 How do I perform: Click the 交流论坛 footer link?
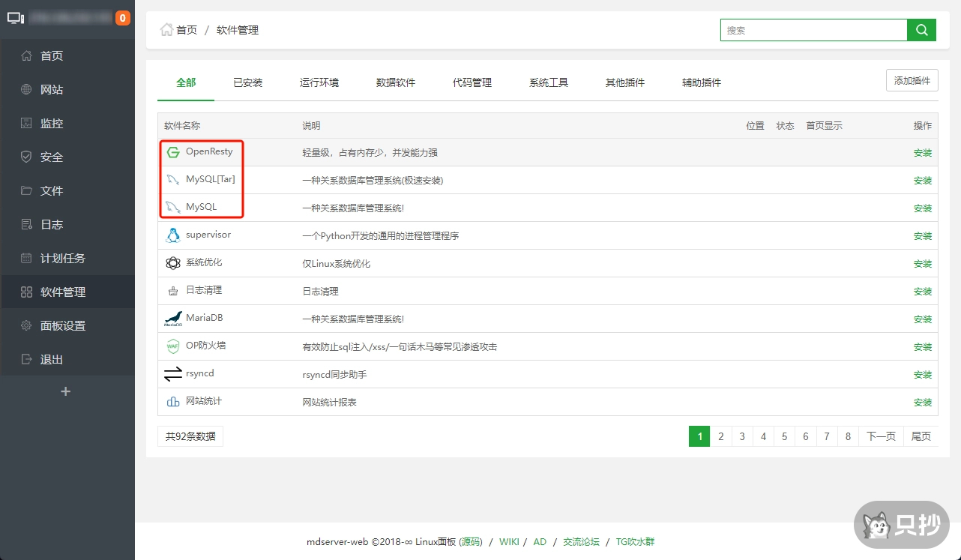pyautogui.click(x=581, y=541)
